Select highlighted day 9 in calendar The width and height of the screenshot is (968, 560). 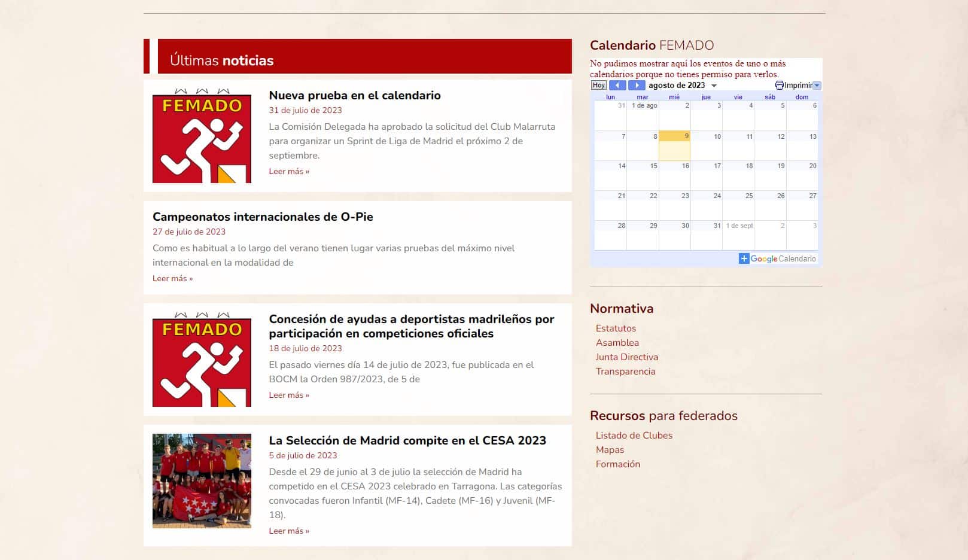(674, 145)
